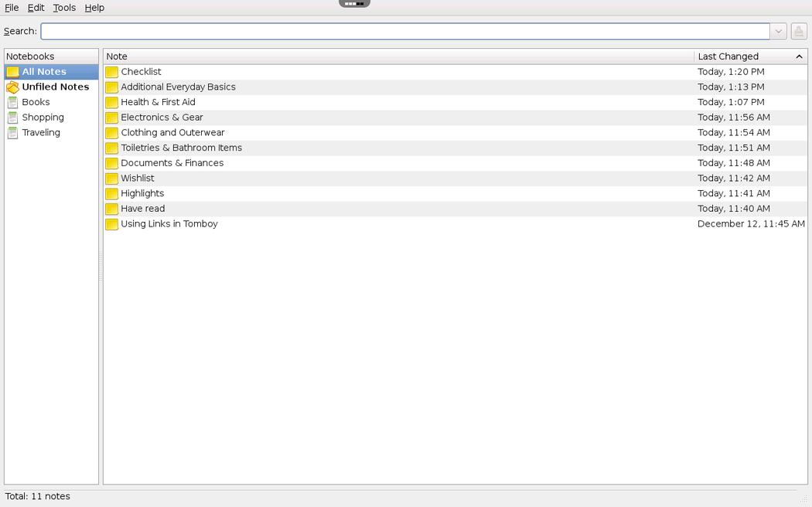Click the Traveling notebook icon

(x=12, y=133)
